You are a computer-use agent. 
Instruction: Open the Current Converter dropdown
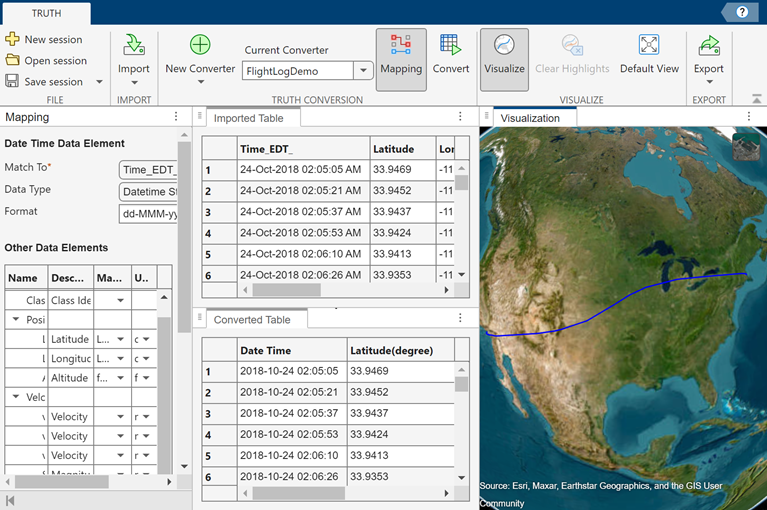click(363, 70)
